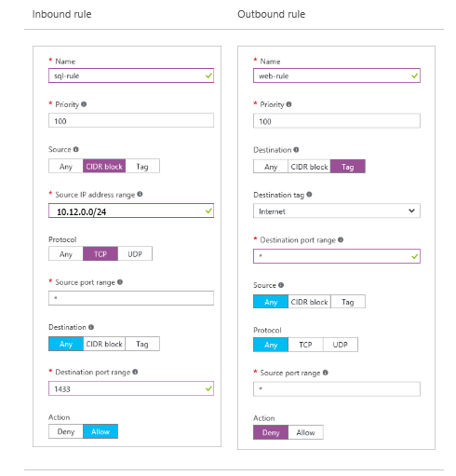Click info icon for Source IP address range
This screenshot has height=476, width=456.
(140, 194)
